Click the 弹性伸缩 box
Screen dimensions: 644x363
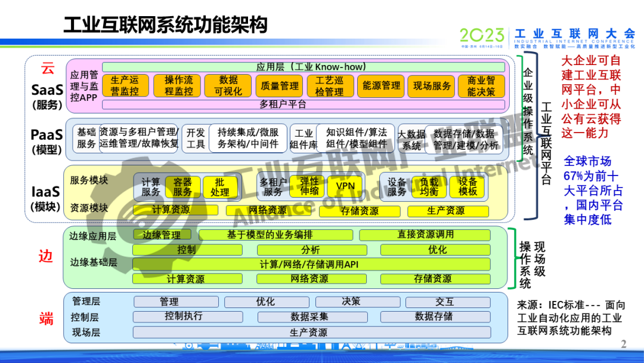point(309,187)
